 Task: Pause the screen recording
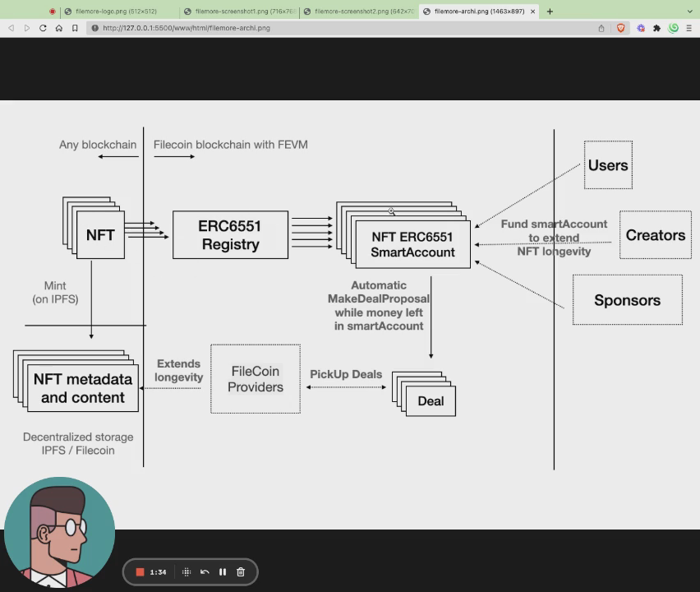click(223, 572)
